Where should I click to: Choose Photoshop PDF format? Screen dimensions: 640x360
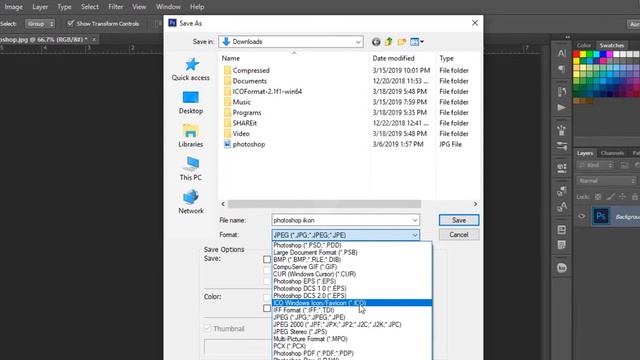tap(352, 353)
